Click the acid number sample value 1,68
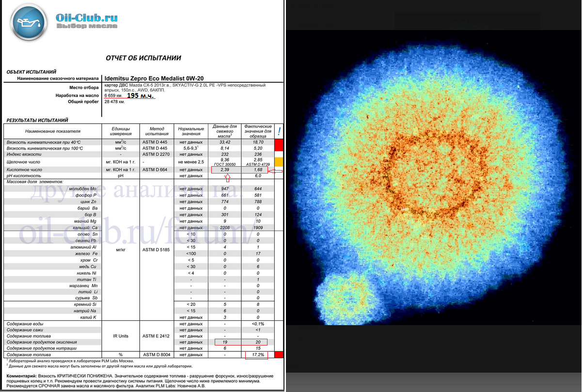The width and height of the screenshot is (582, 392). (x=258, y=170)
